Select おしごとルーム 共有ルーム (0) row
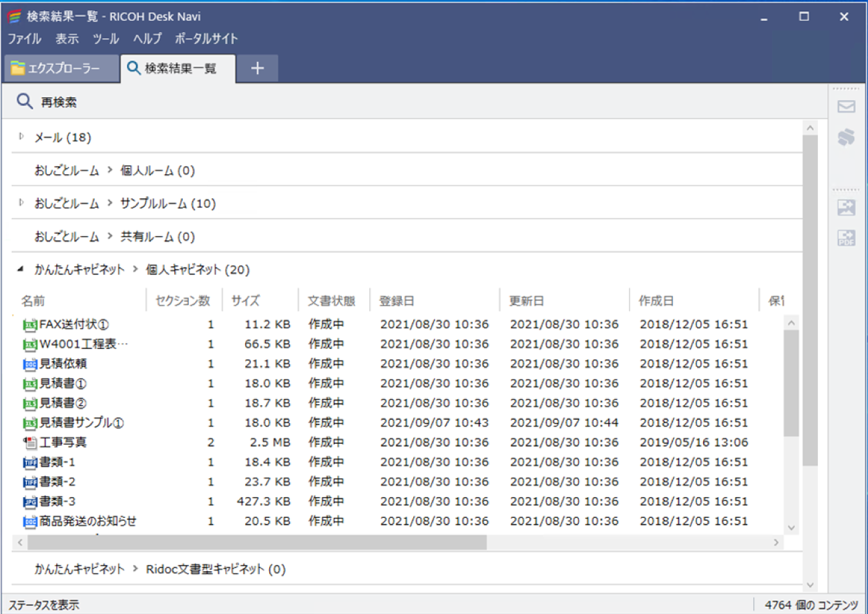This screenshot has height=614, width=868. 407,236
